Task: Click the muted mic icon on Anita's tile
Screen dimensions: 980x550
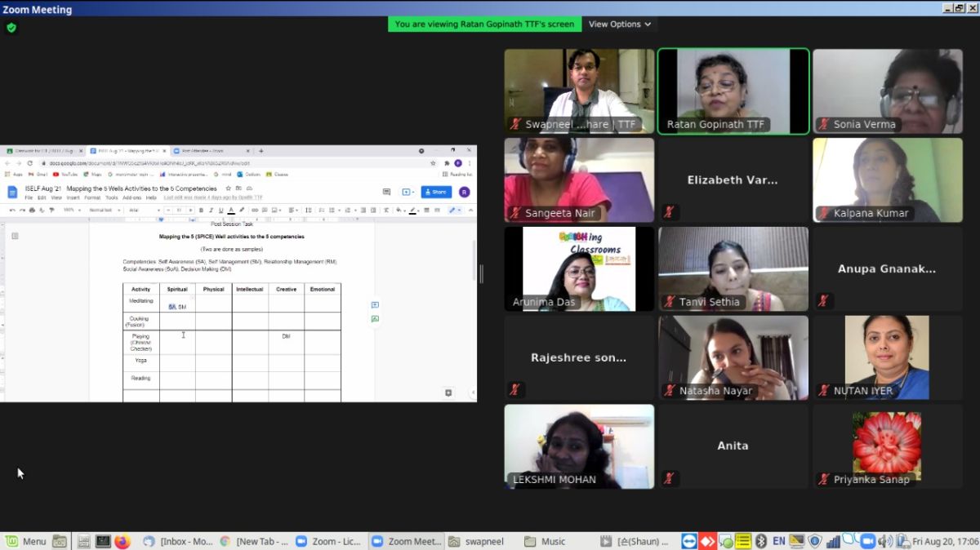Action: pos(669,479)
